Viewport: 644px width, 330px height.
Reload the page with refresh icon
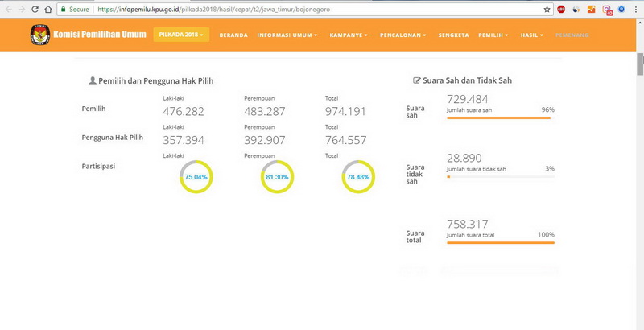[35, 9]
